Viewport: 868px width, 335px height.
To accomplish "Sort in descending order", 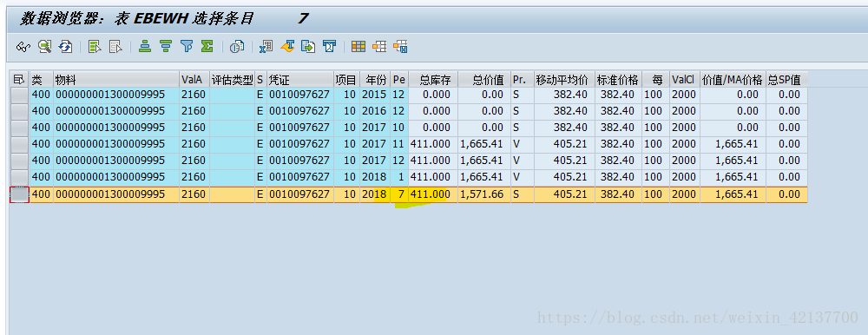I will 166,47.
